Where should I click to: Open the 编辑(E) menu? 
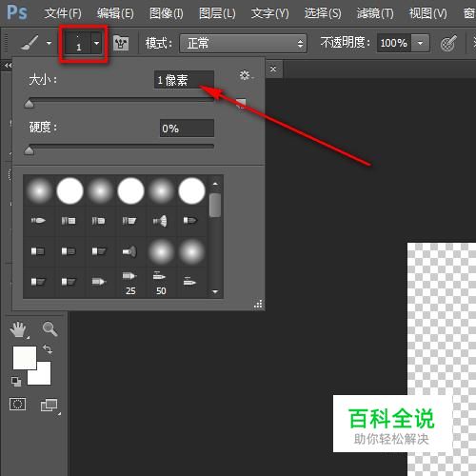coord(115,13)
